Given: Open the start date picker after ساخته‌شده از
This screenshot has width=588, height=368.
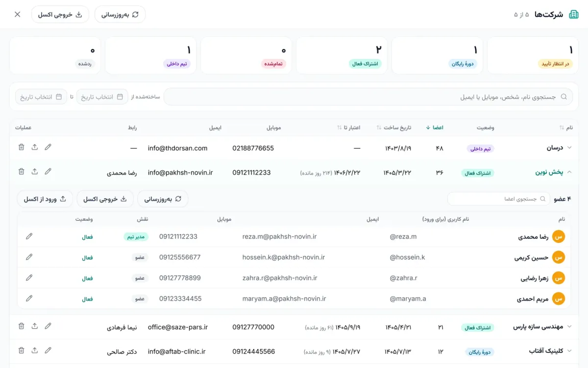Looking at the screenshot, I should [102, 97].
